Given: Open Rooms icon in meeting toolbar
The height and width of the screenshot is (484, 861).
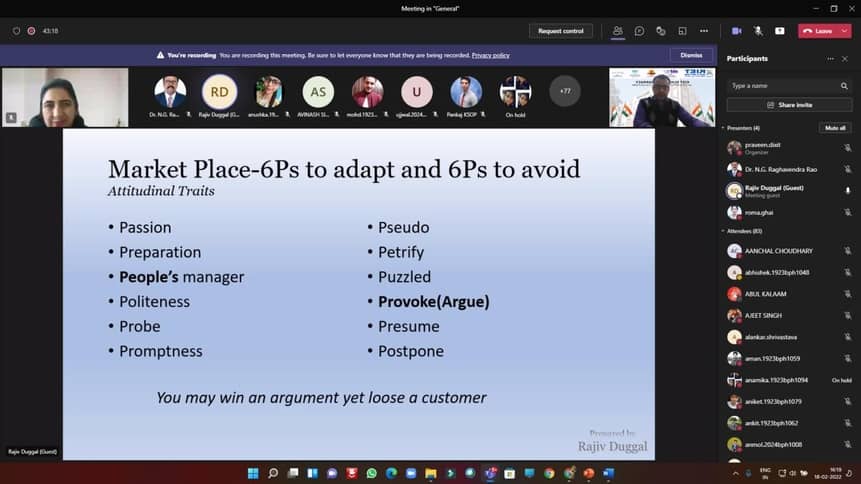Looking at the screenshot, I should coord(682,31).
